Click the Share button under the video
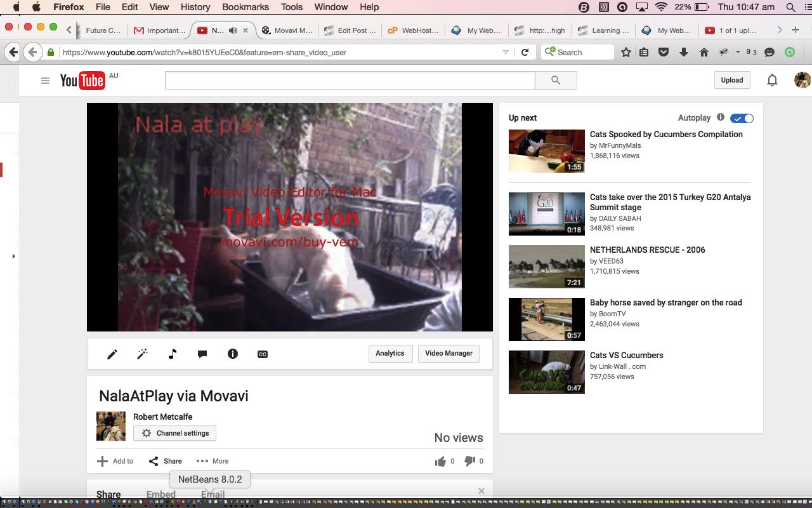The width and height of the screenshot is (812, 508). 165,461
